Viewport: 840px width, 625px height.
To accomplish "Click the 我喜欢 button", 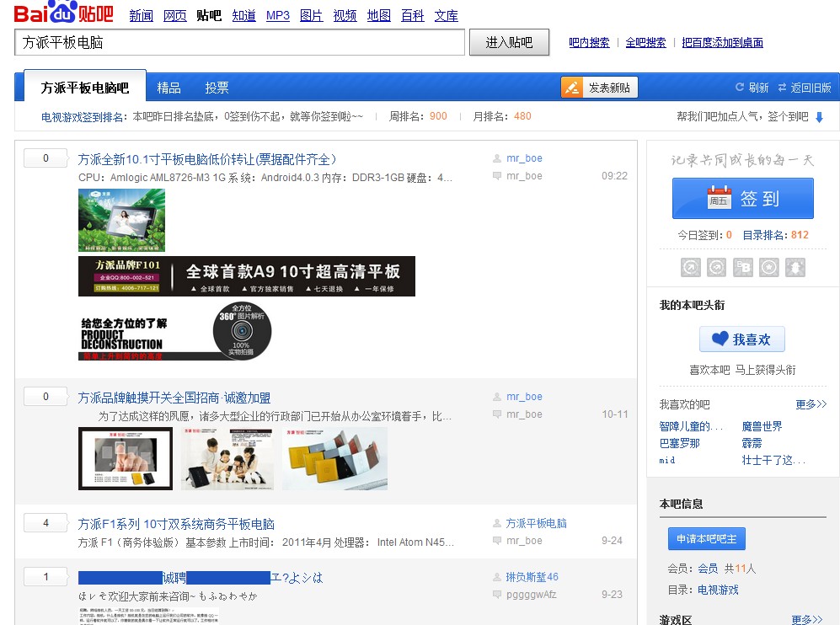I will coord(742,339).
